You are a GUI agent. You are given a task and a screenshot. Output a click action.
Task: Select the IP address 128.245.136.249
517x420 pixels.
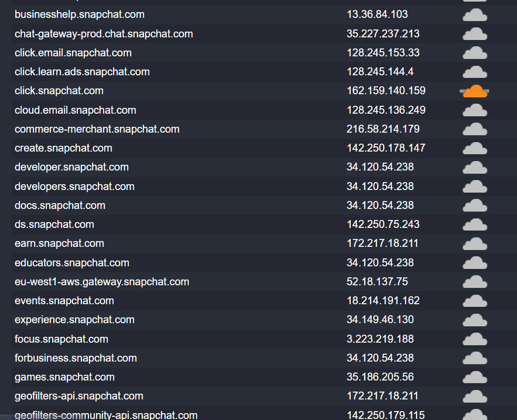(386, 110)
